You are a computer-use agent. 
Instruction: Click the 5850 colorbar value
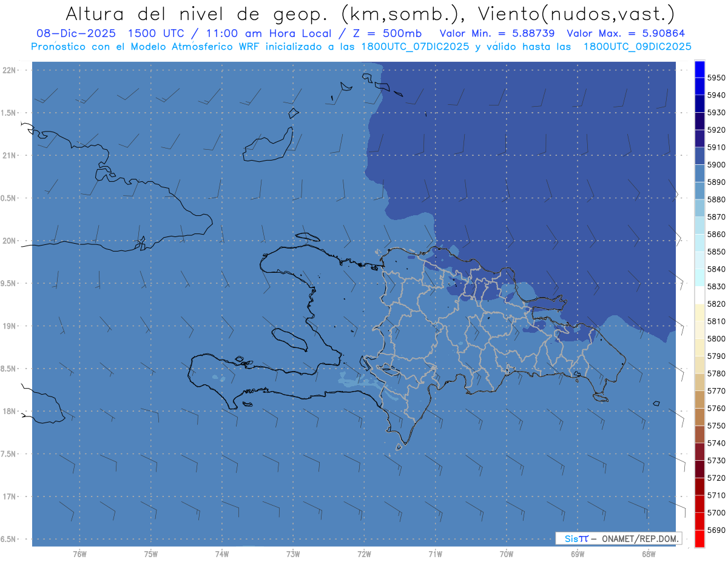[x=716, y=252]
